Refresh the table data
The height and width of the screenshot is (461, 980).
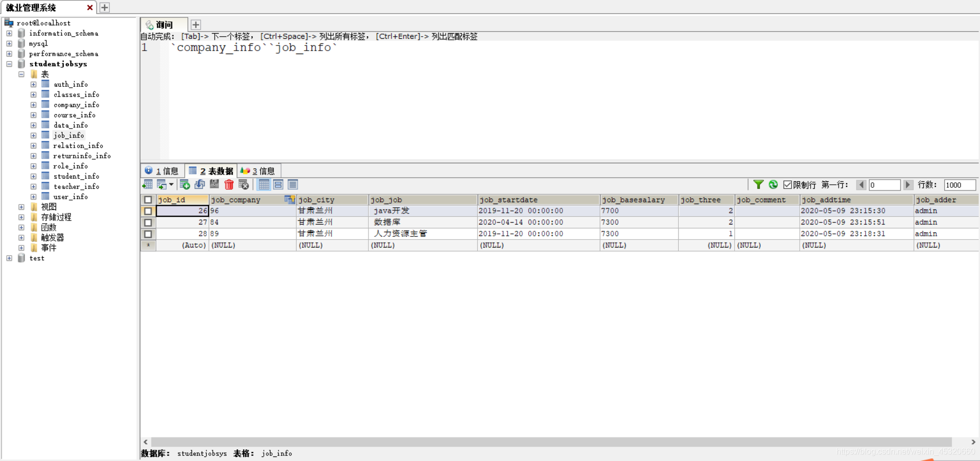[773, 185]
